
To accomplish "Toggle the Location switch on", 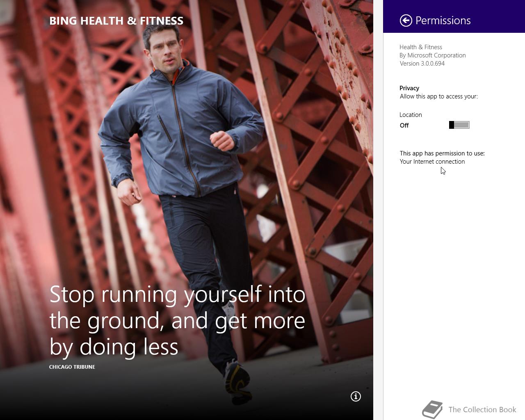I will pyautogui.click(x=459, y=125).
